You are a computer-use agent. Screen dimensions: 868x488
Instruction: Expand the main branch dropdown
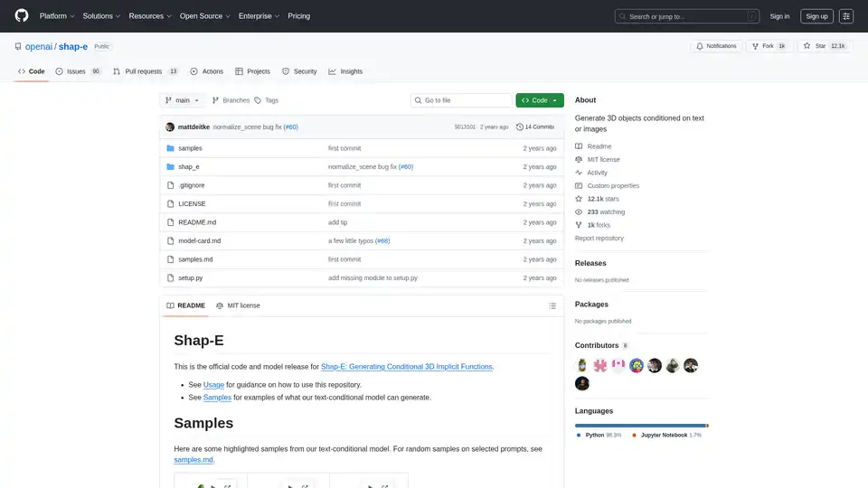pos(184,100)
